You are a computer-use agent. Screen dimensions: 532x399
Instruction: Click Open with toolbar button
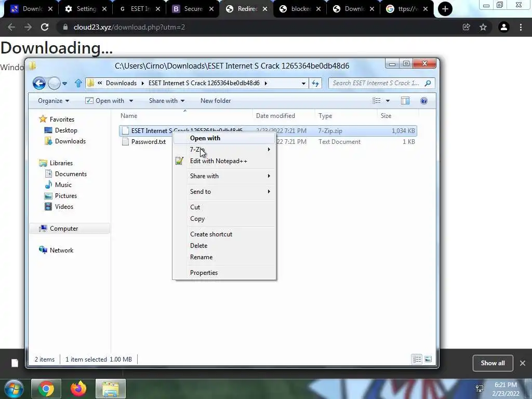click(x=104, y=101)
